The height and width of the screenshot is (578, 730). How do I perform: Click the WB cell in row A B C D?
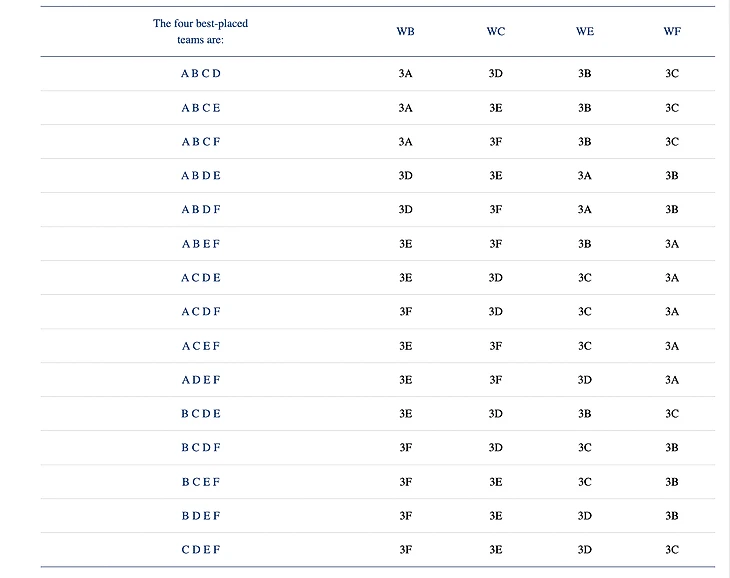pos(405,73)
